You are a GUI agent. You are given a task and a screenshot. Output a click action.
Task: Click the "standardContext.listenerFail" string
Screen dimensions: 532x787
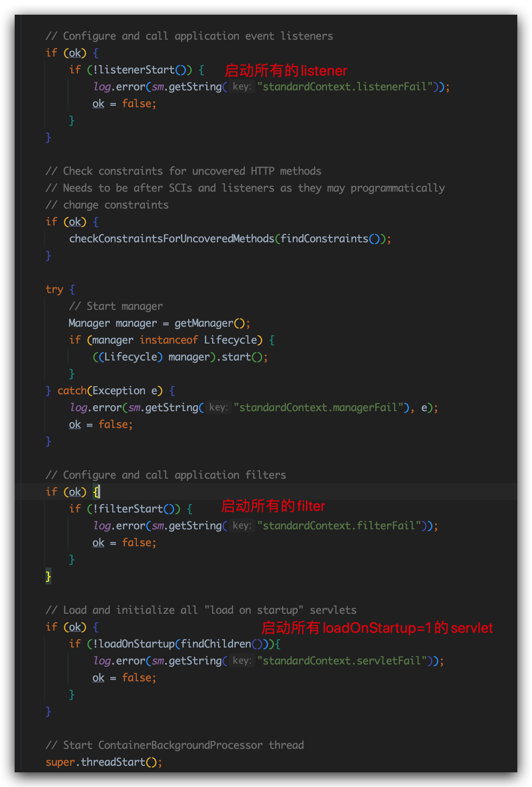(345, 87)
